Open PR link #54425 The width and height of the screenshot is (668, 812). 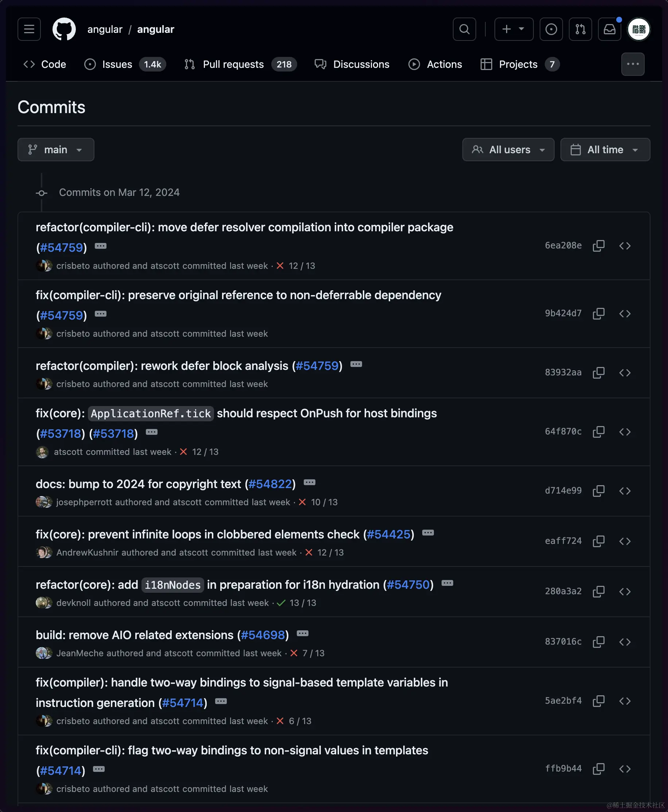coord(389,534)
